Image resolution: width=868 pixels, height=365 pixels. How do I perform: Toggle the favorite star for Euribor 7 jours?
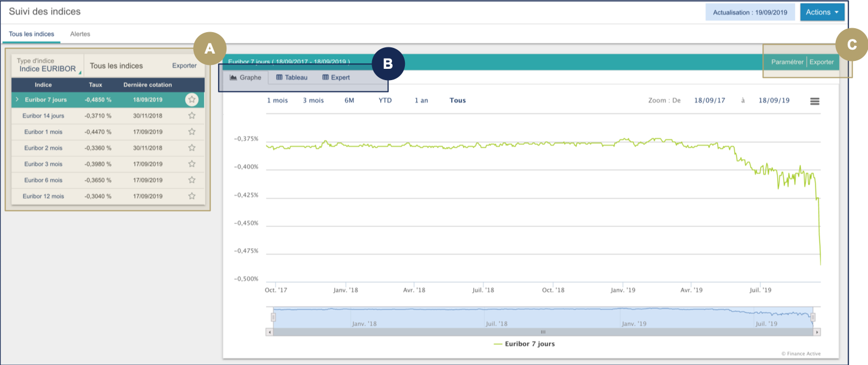click(191, 99)
